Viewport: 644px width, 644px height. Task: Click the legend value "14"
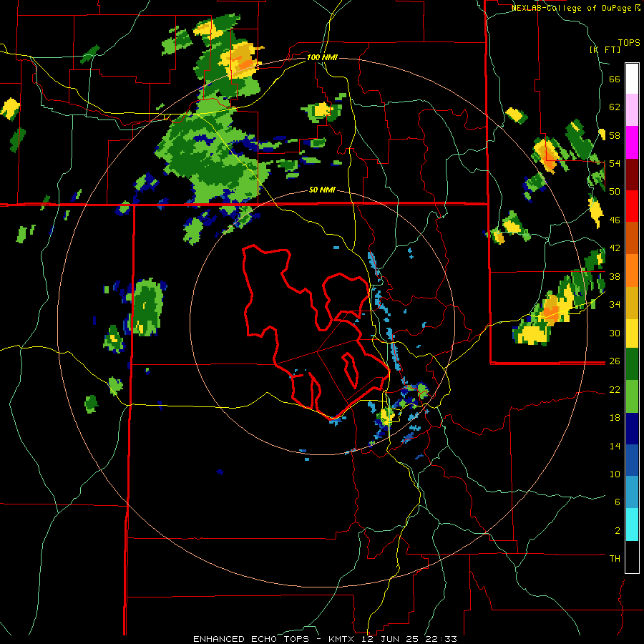[615, 446]
